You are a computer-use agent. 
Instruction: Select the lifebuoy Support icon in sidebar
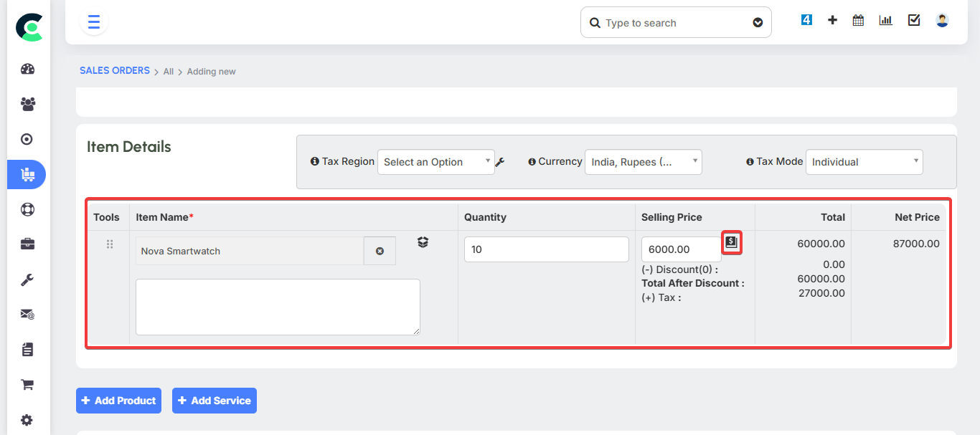point(27,209)
